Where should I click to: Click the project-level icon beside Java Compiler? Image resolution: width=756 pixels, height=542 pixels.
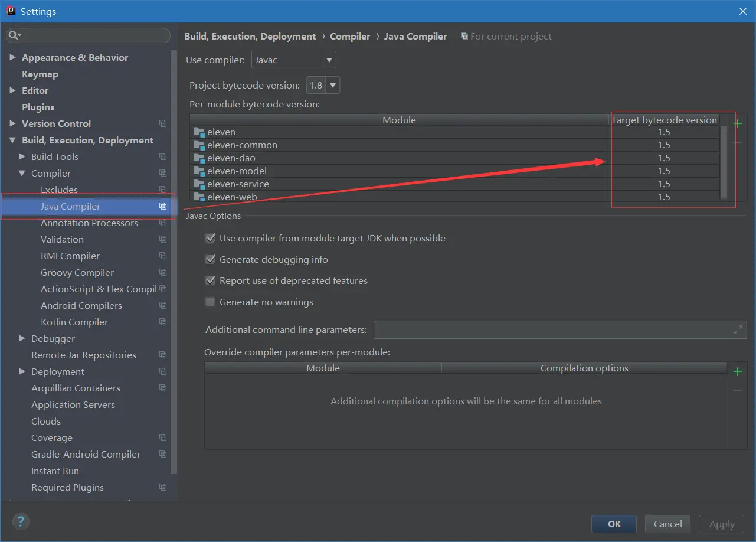tap(163, 207)
